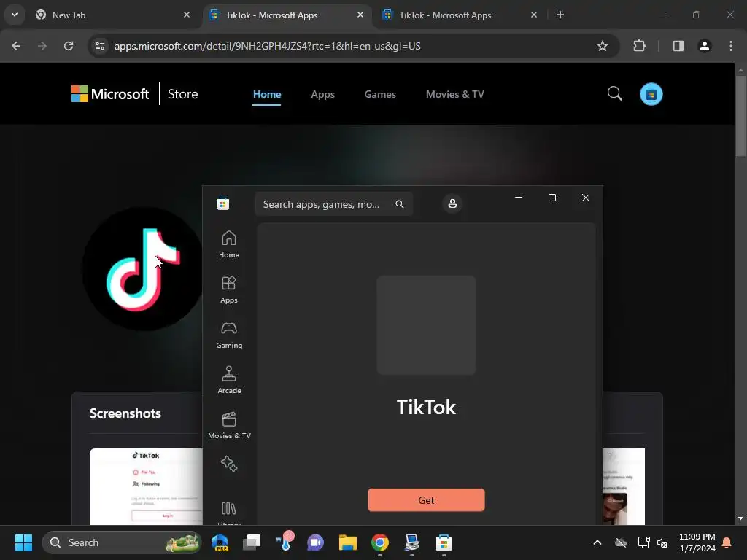Screen dimensions: 747x560
Task: Click the website search magnifier icon
Action: click(614, 94)
